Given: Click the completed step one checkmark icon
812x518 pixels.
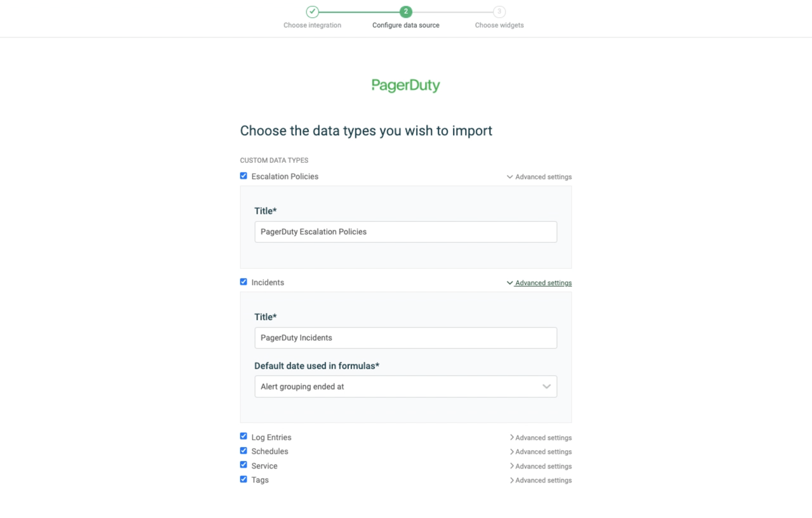Looking at the screenshot, I should [312, 11].
